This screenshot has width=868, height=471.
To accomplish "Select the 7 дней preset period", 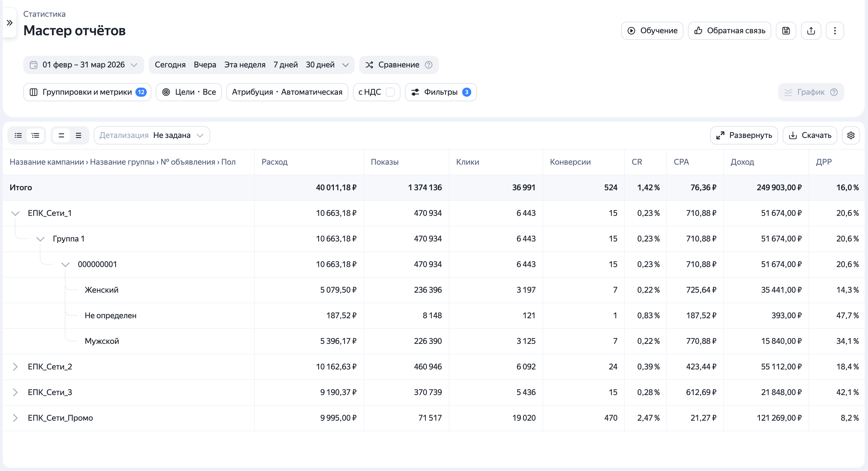I will click(286, 65).
